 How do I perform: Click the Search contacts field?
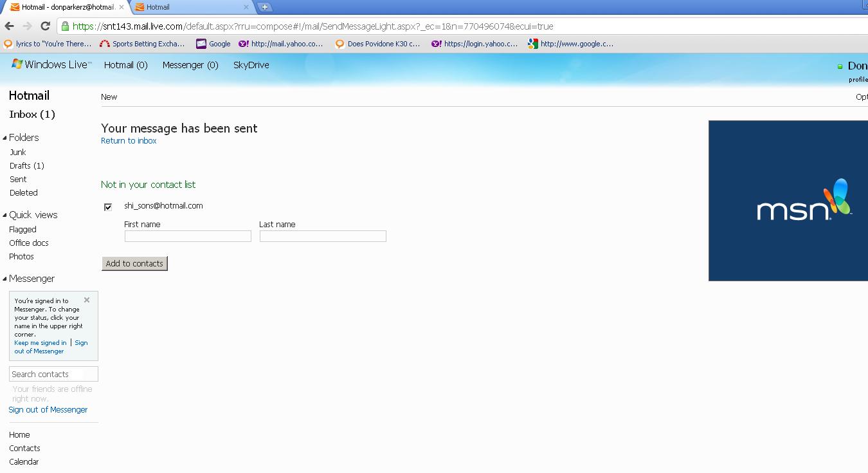point(53,374)
